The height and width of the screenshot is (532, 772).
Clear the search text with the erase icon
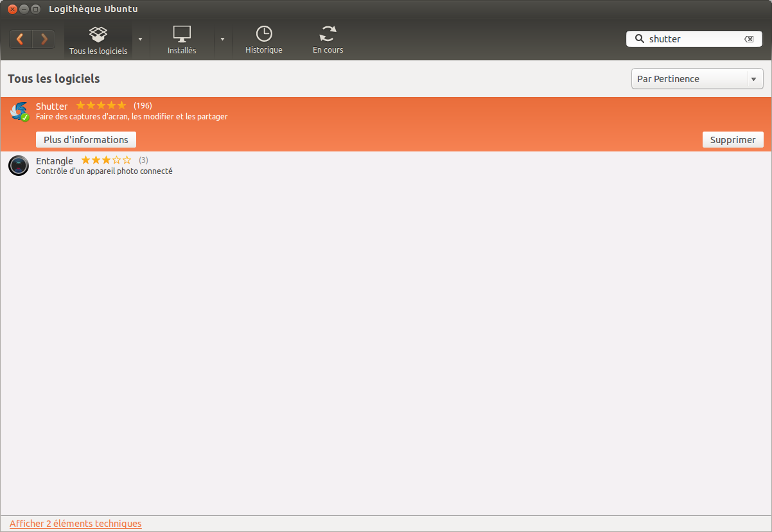(x=749, y=39)
